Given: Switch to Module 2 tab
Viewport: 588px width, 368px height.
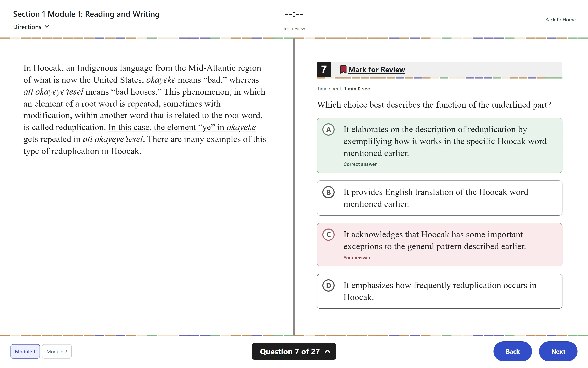Looking at the screenshot, I should (x=57, y=351).
